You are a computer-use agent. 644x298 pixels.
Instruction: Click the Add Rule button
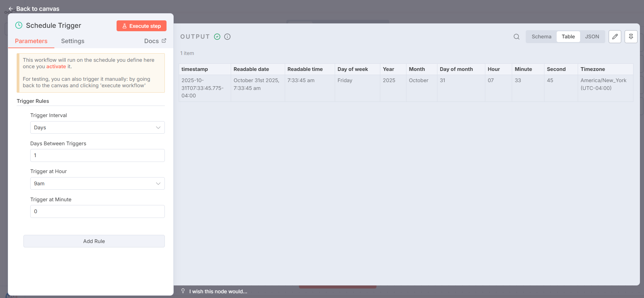(94, 241)
